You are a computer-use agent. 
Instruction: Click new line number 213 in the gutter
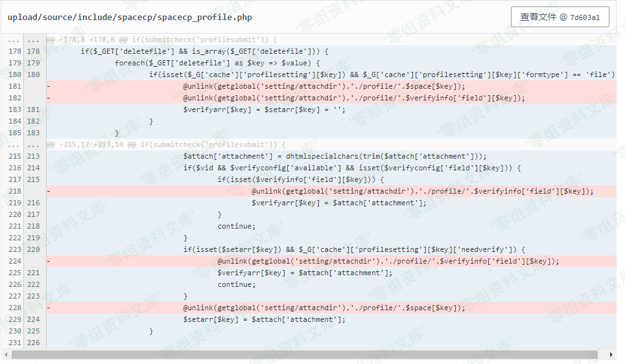click(33, 156)
